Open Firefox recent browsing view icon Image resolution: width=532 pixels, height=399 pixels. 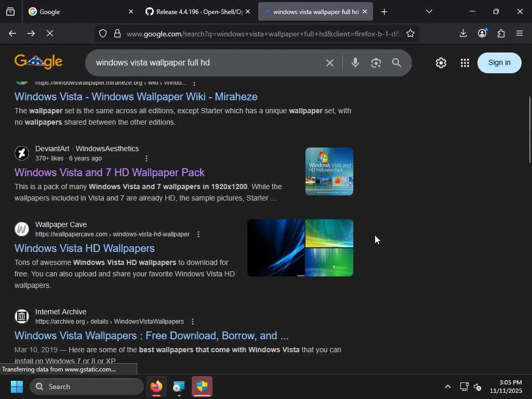(x=10, y=12)
